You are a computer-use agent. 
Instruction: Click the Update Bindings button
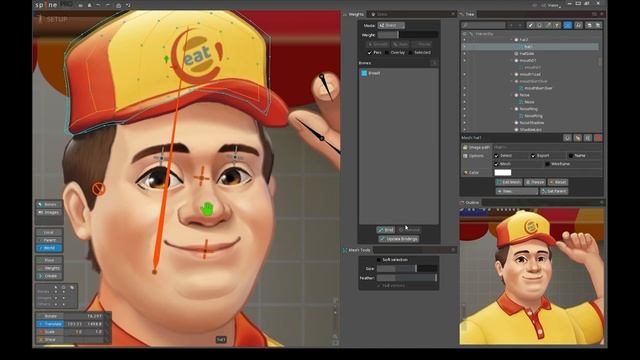point(398,239)
